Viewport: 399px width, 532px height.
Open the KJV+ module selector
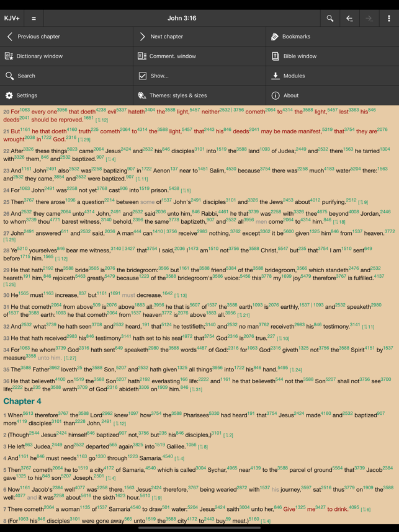pyautogui.click(x=12, y=19)
